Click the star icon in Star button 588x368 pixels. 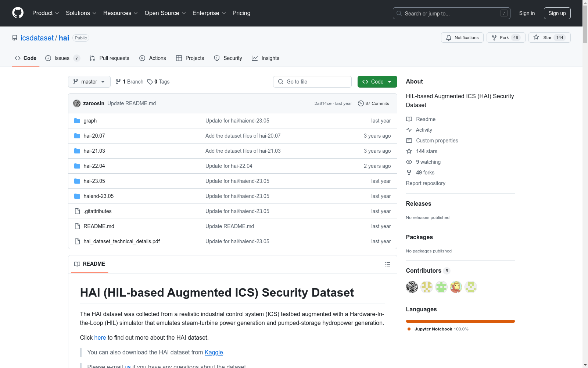point(536,38)
